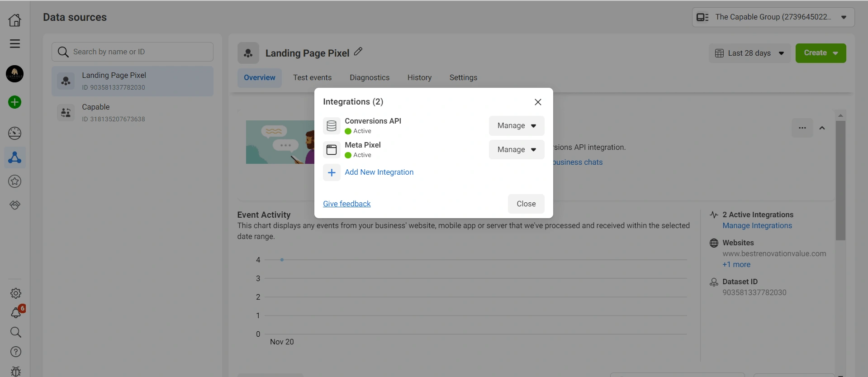
Task: Click the pencil icon to rename pixel
Action: click(x=358, y=52)
